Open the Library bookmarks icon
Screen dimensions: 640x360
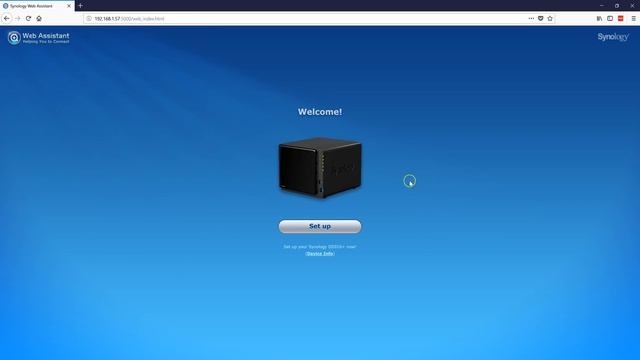coord(599,18)
